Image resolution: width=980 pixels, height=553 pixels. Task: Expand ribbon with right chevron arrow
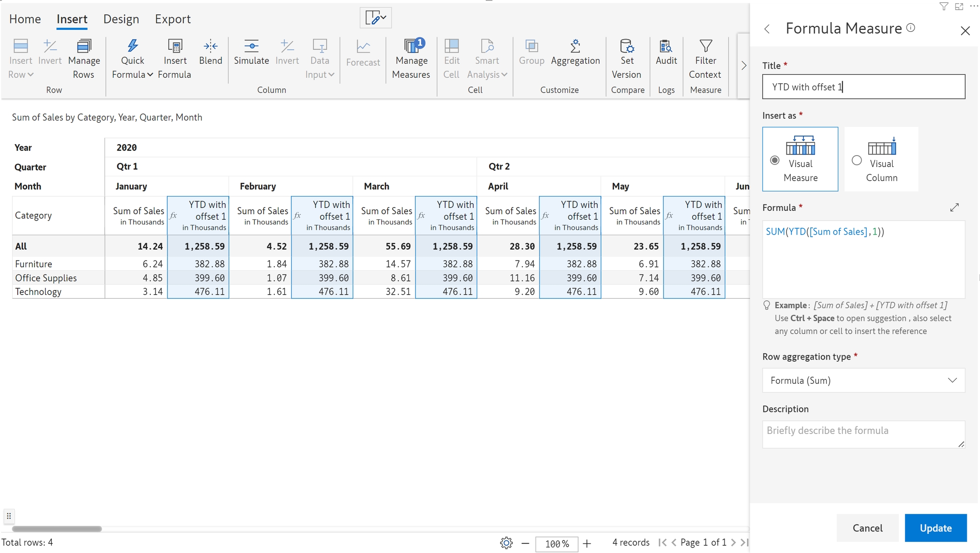click(x=744, y=66)
